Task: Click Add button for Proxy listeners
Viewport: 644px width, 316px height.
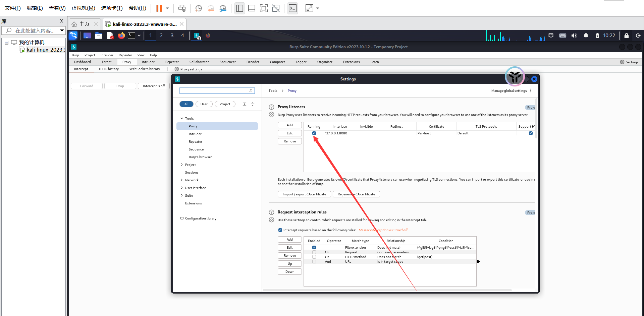Action: pos(290,125)
